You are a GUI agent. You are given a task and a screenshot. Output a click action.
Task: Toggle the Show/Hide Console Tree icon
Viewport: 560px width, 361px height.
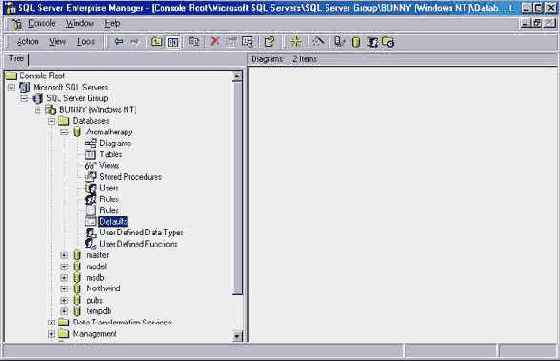173,42
